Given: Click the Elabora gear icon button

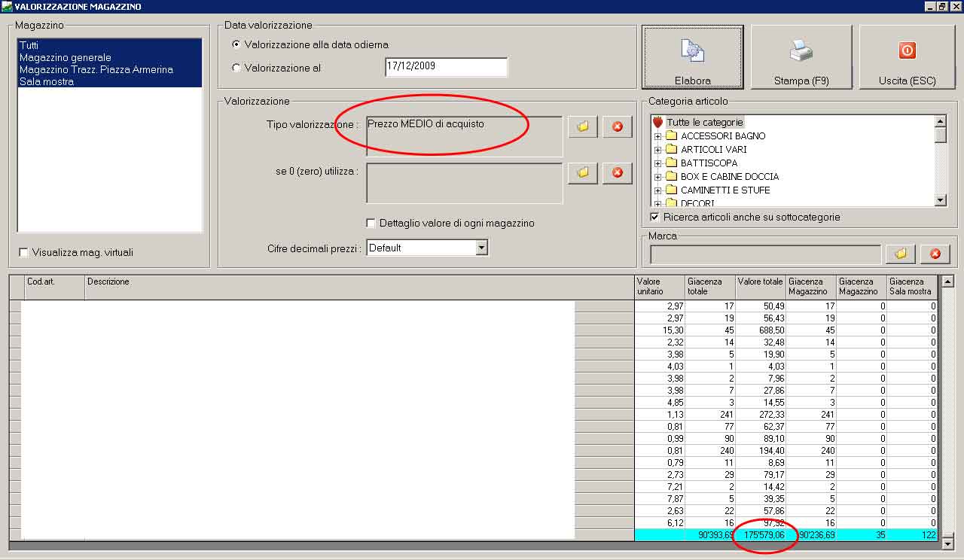Looking at the screenshot, I should pyautogui.click(x=693, y=57).
